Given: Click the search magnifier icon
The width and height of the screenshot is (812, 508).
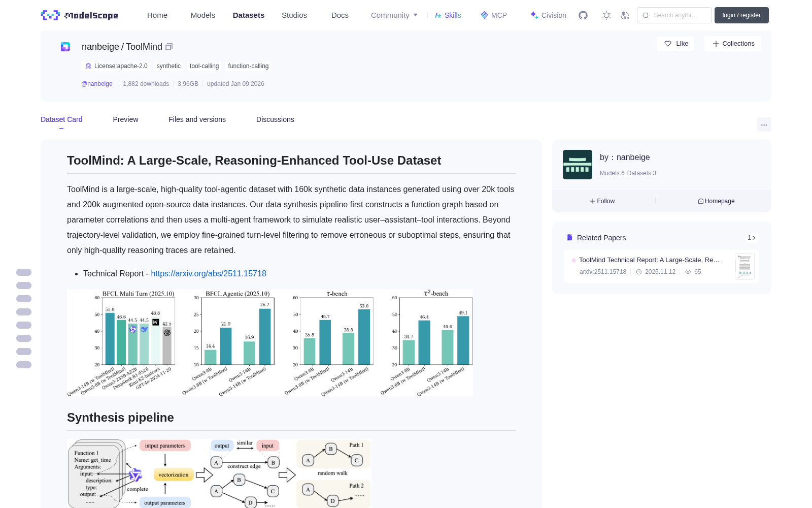Looking at the screenshot, I should (x=646, y=15).
